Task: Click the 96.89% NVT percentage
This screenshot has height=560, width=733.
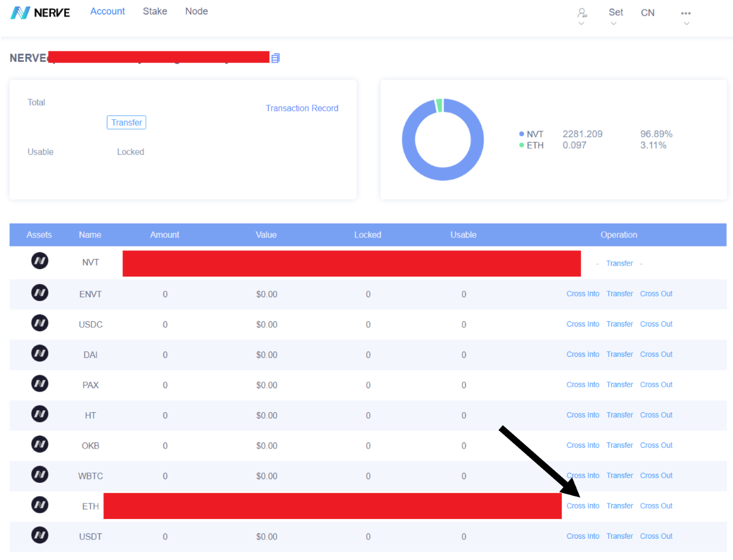Action: click(x=656, y=134)
